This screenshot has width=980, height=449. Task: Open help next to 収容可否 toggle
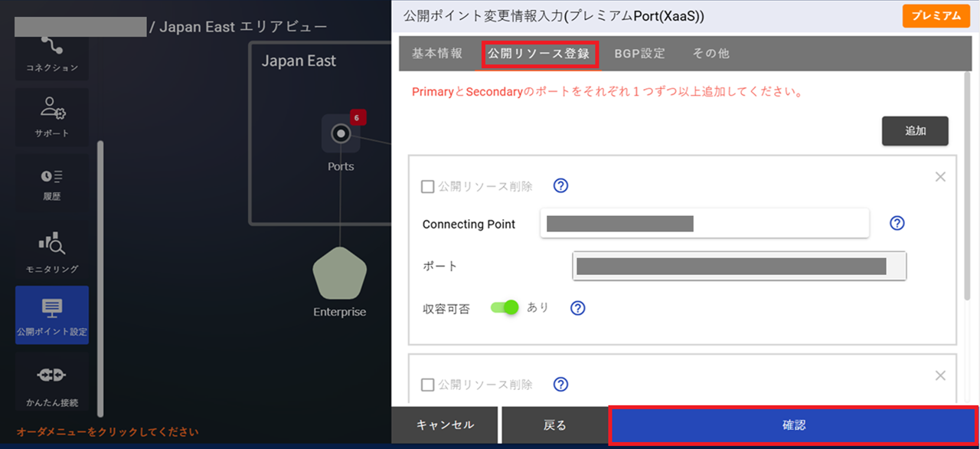tap(577, 307)
